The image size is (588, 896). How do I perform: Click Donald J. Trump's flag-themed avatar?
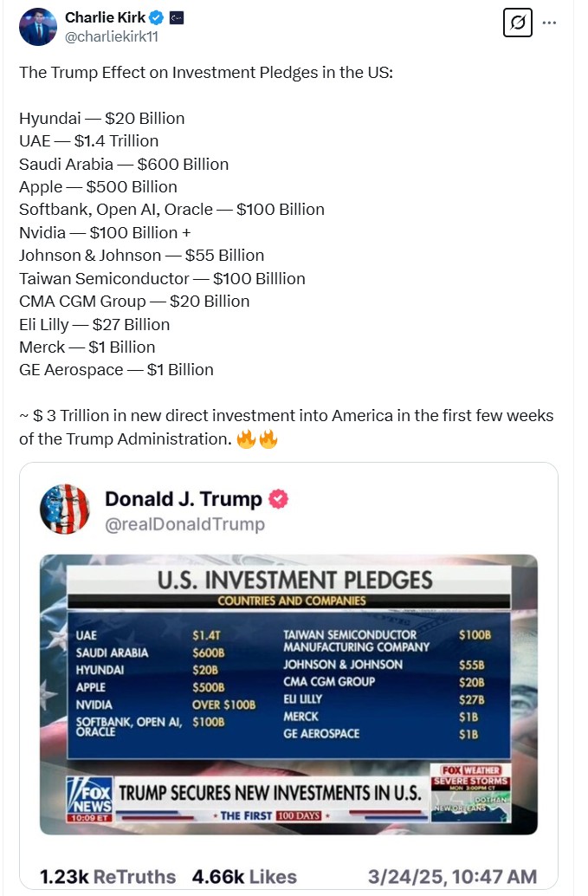pos(64,509)
